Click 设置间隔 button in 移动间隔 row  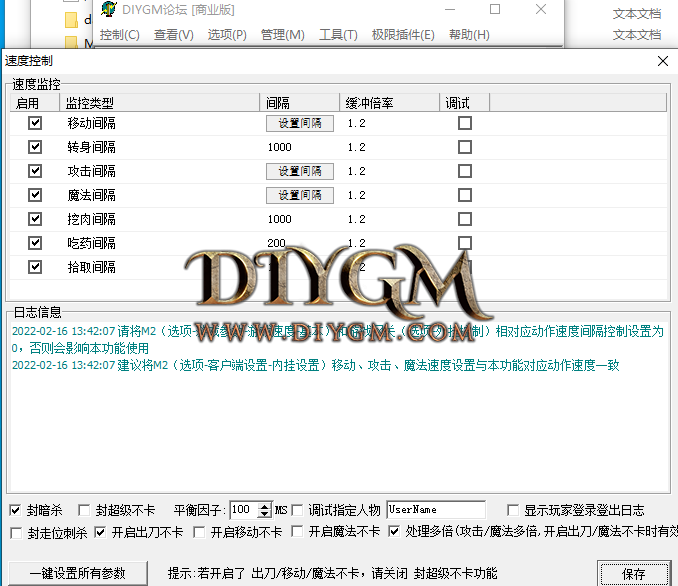click(300, 123)
